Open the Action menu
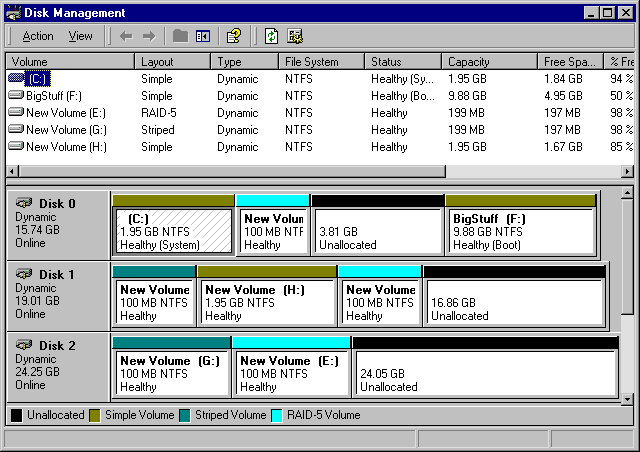This screenshot has height=452, width=640. coord(38,36)
